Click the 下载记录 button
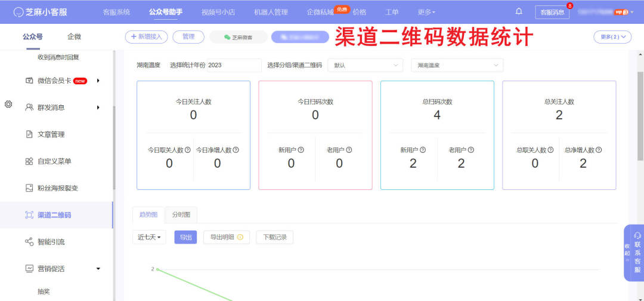This screenshot has width=644, height=301. click(x=275, y=237)
